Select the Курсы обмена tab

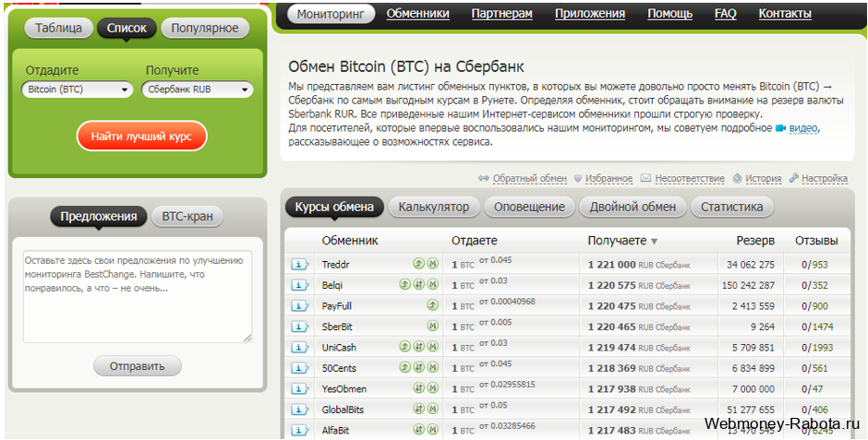pyautogui.click(x=334, y=207)
